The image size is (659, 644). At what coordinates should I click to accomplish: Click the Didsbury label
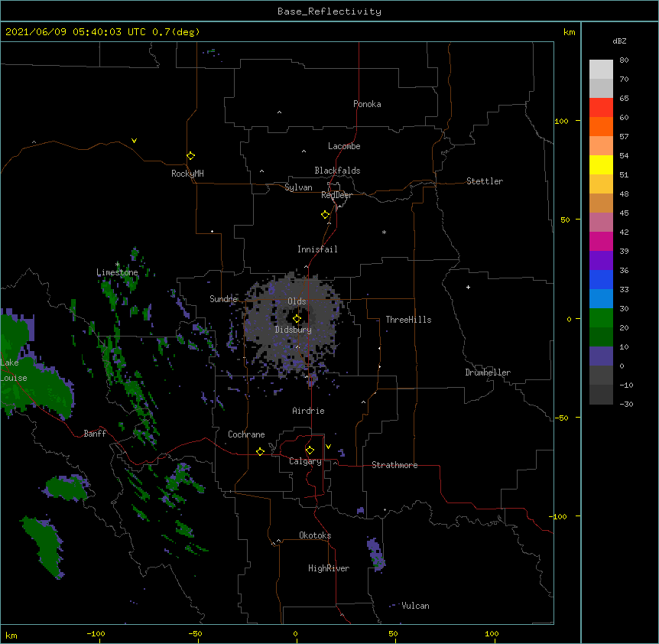point(294,330)
